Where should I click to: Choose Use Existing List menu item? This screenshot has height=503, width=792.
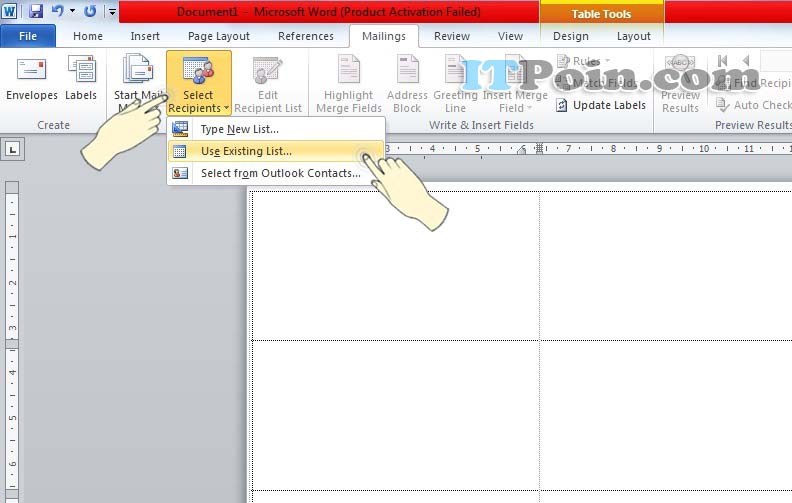pos(276,151)
